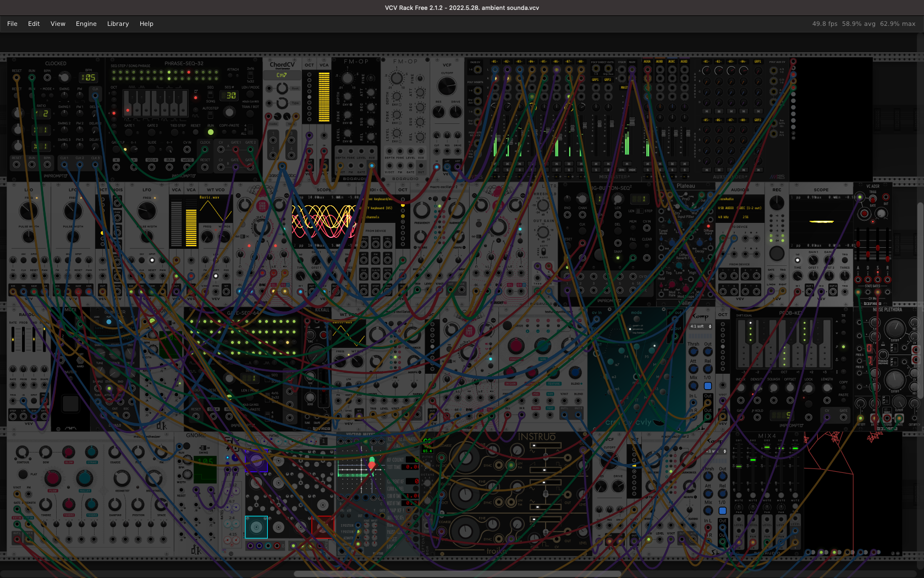Screen dimensions: 924x578
Task: Open the 48 kHz sample rate selector
Action: coord(727,217)
